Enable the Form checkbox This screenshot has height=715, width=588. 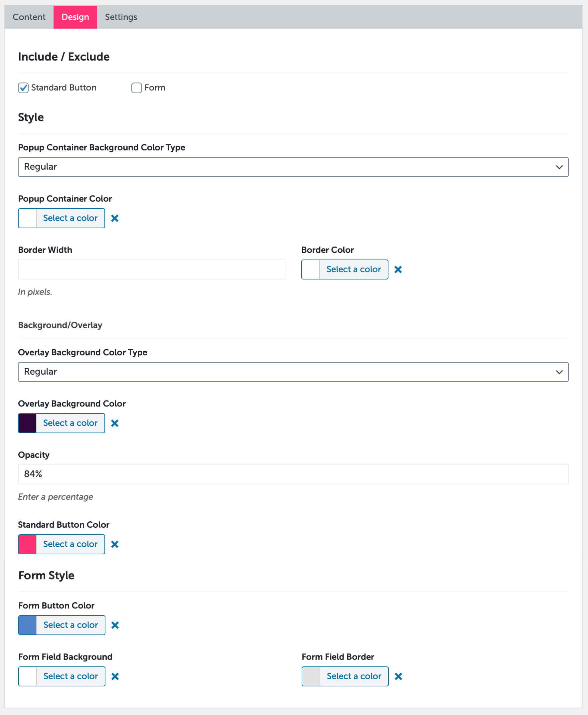point(136,88)
